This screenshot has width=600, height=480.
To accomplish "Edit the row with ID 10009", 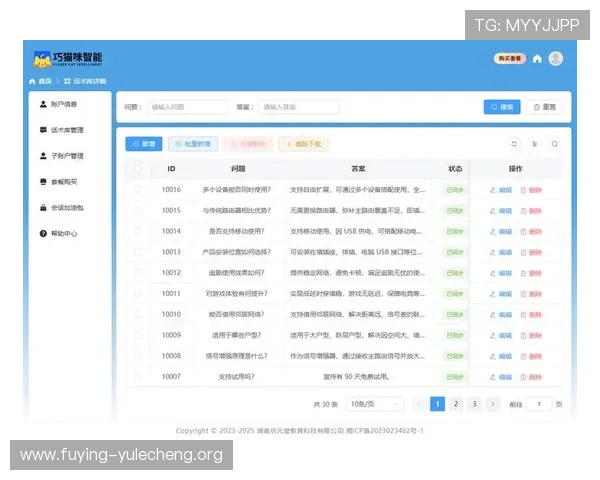I will point(501,336).
